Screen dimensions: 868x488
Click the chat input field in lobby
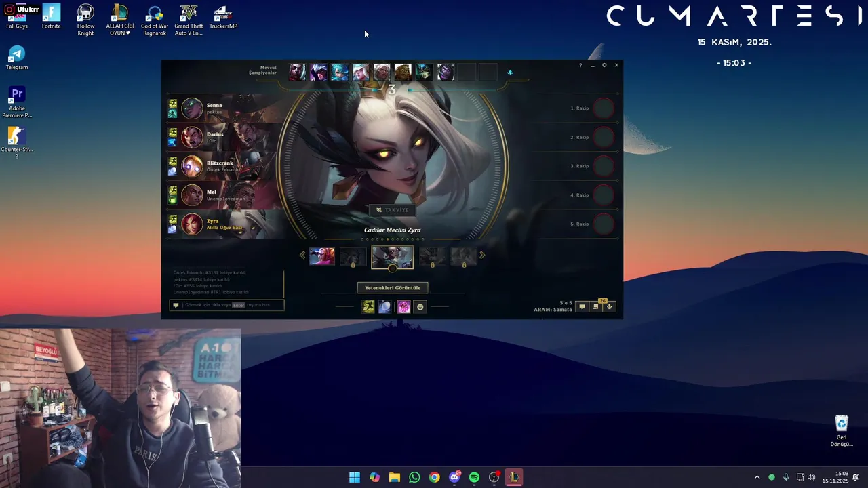coord(226,305)
